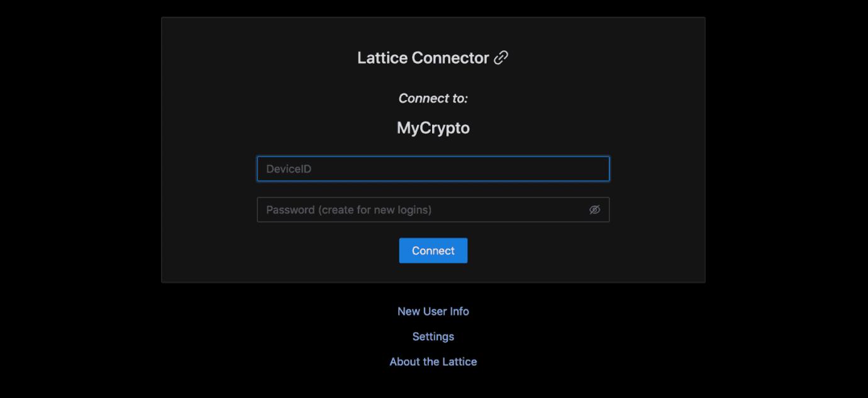Click the blue Connect button
The height and width of the screenshot is (398, 868).
433,251
